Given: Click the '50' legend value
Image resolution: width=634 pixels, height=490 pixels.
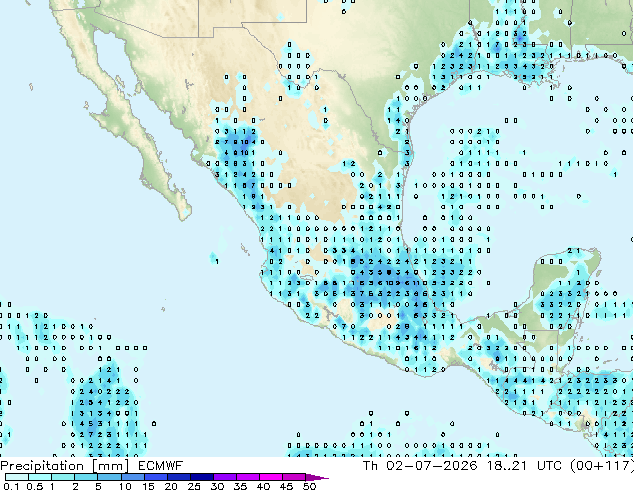Looking at the screenshot, I should pyautogui.click(x=309, y=486).
